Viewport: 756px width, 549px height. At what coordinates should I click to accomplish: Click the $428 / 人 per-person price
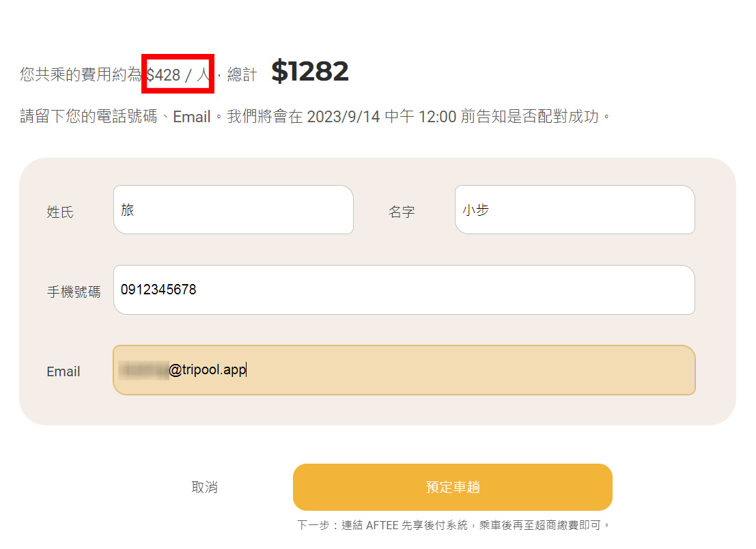click(178, 74)
